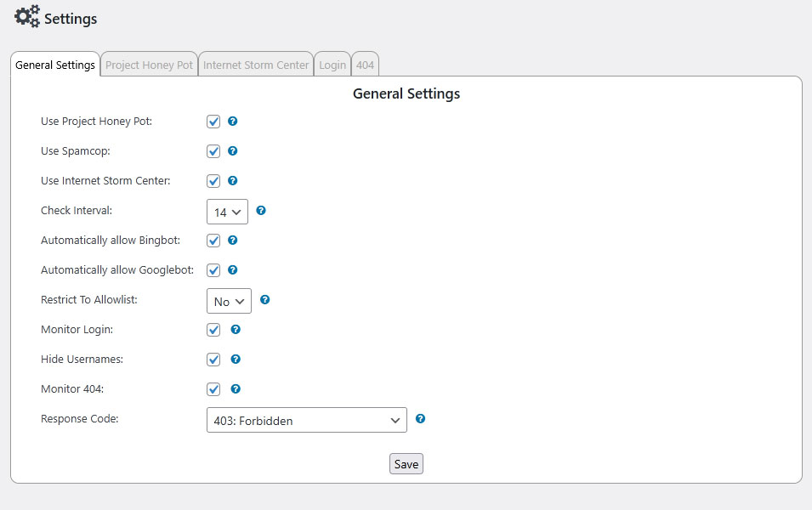The width and height of the screenshot is (812, 510).
Task: Disable the Hide Usernames option
Action: [213, 360]
